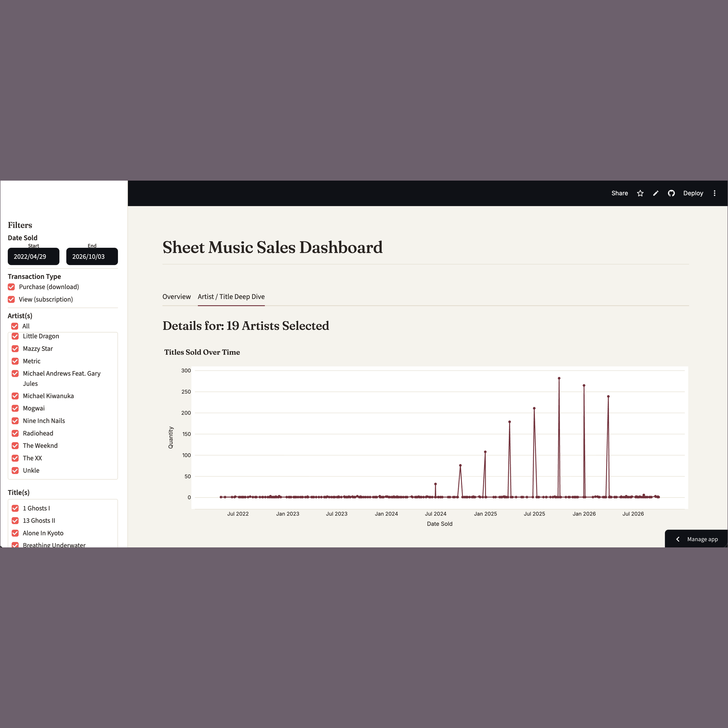Uncheck the Mogwai artist
The image size is (728, 728).
15,409
